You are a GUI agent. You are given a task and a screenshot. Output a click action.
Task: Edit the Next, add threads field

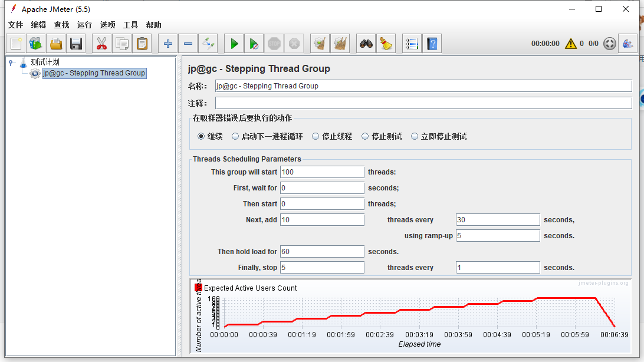(322, 219)
